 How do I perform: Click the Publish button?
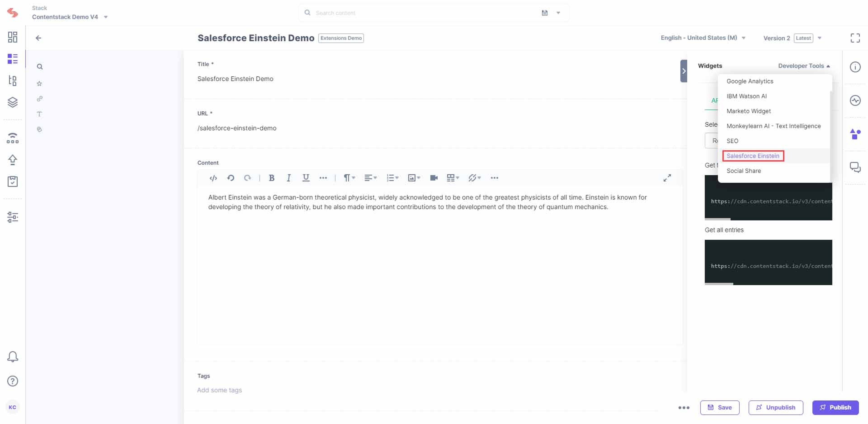point(835,407)
